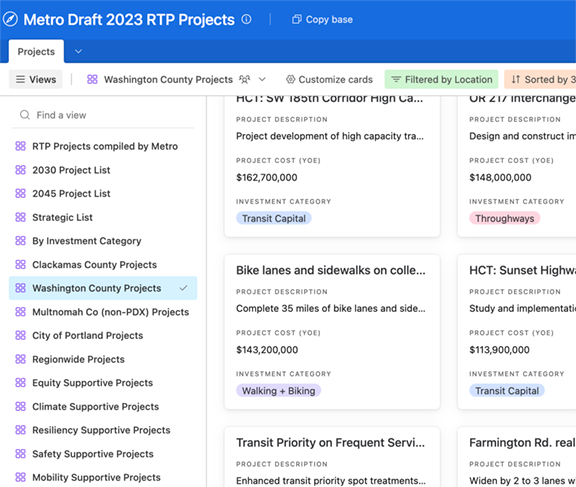576x487 pixels.
Task: Open Resiliency Supportive Projects view
Action: coord(101,430)
